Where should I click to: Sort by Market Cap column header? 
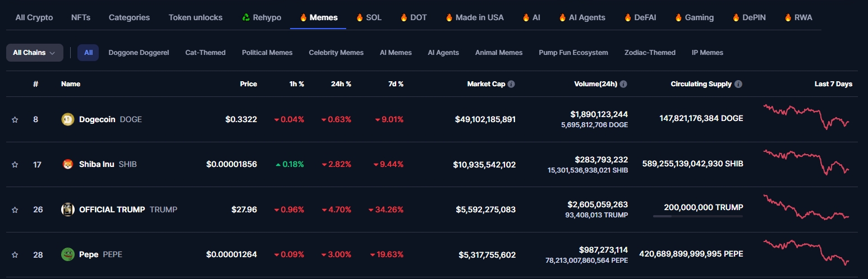pos(486,84)
